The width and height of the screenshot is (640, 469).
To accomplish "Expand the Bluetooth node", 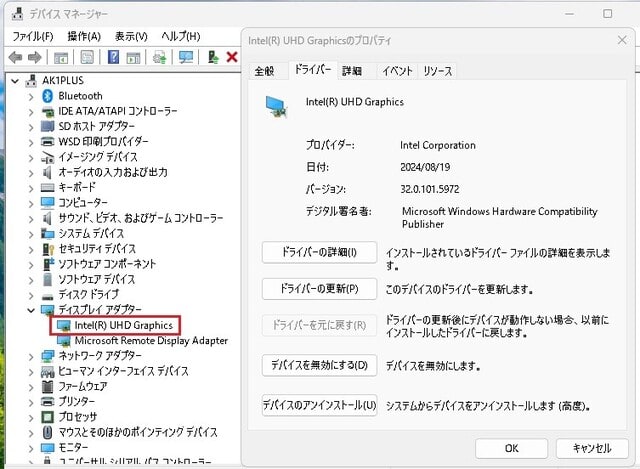I will pyautogui.click(x=31, y=97).
